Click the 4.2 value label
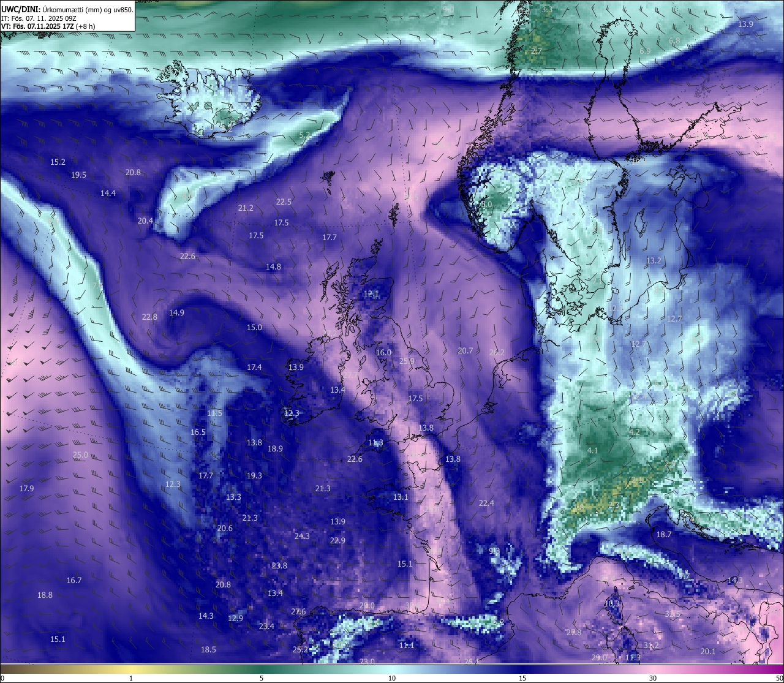 pos(635,432)
